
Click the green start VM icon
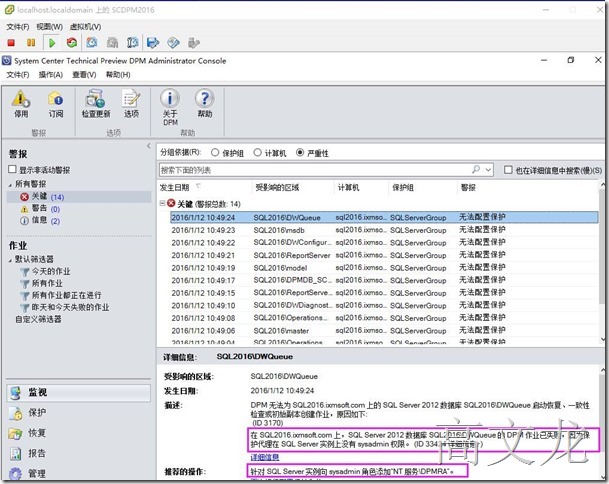(x=52, y=43)
